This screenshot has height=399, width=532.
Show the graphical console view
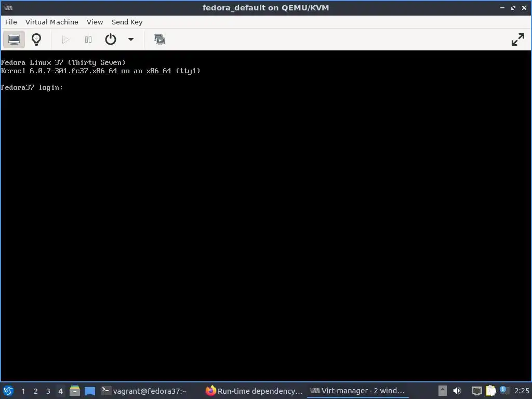(x=14, y=39)
